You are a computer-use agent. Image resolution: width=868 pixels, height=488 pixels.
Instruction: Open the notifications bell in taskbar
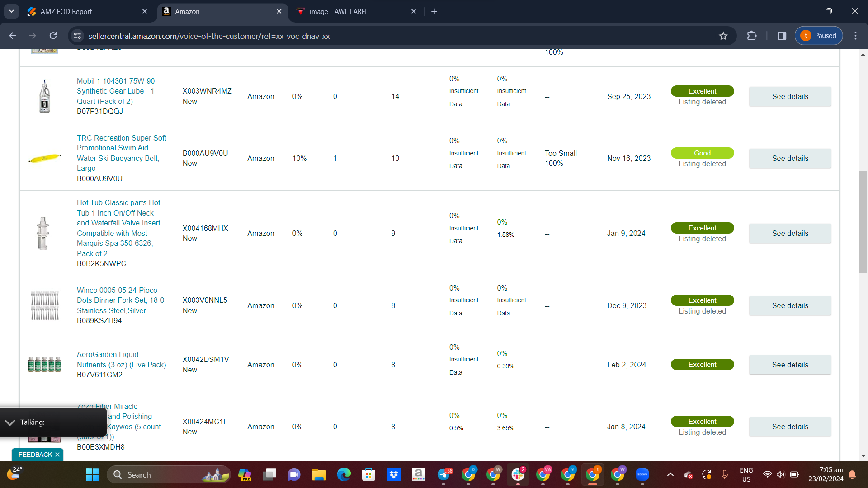coord(852,474)
